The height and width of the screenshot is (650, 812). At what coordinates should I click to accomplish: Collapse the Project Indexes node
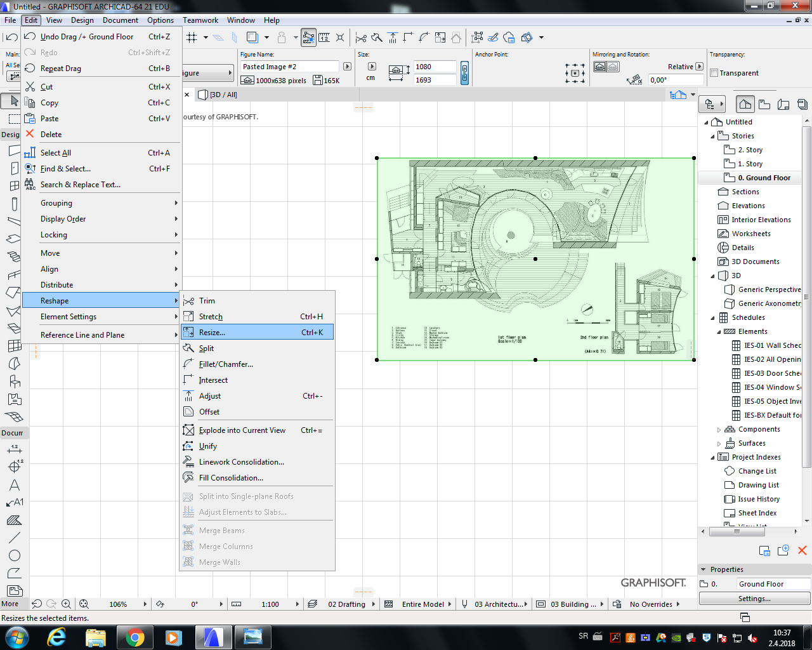click(x=712, y=457)
